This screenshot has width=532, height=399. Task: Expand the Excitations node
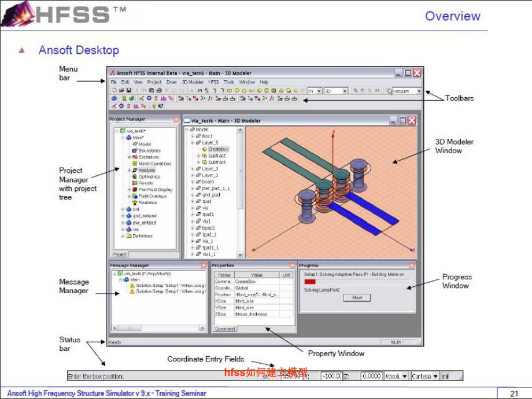(129, 157)
